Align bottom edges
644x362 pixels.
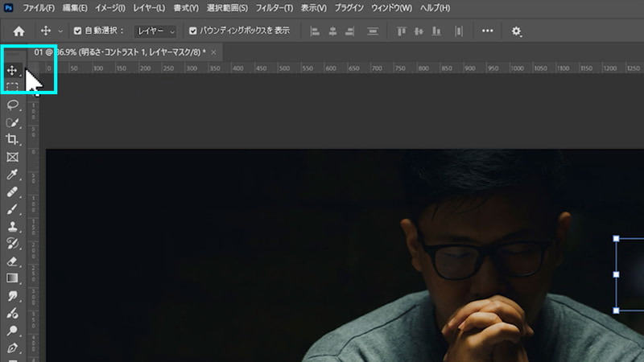(x=436, y=31)
